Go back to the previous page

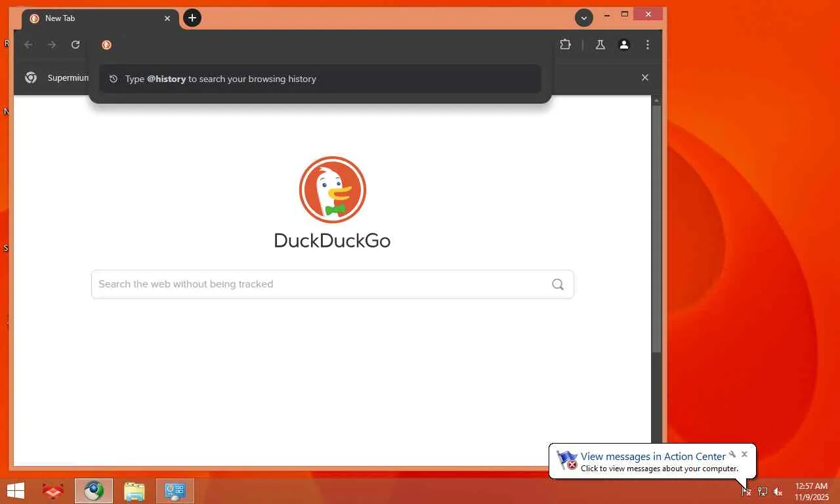[28, 45]
